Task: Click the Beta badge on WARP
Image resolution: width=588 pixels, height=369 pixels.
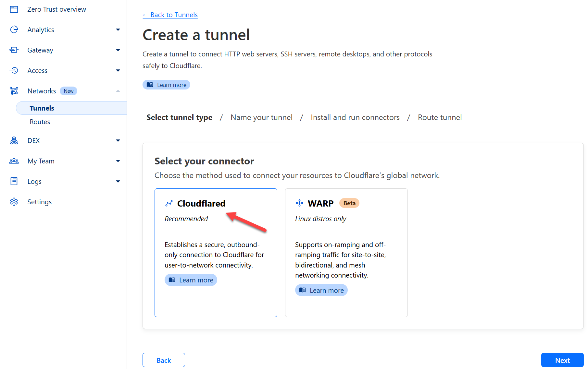Action: pyautogui.click(x=349, y=203)
